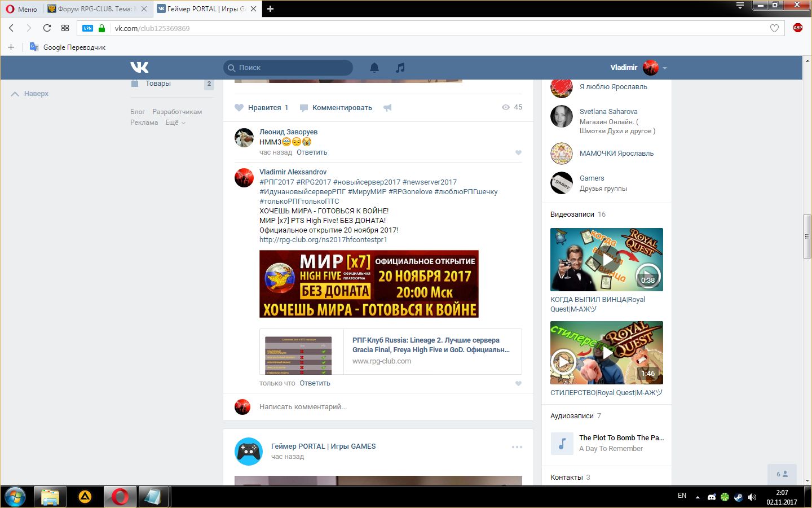Viewport: 812px width, 508px height.
Task: Open the Adblock Plus extension
Action: point(797,28)
